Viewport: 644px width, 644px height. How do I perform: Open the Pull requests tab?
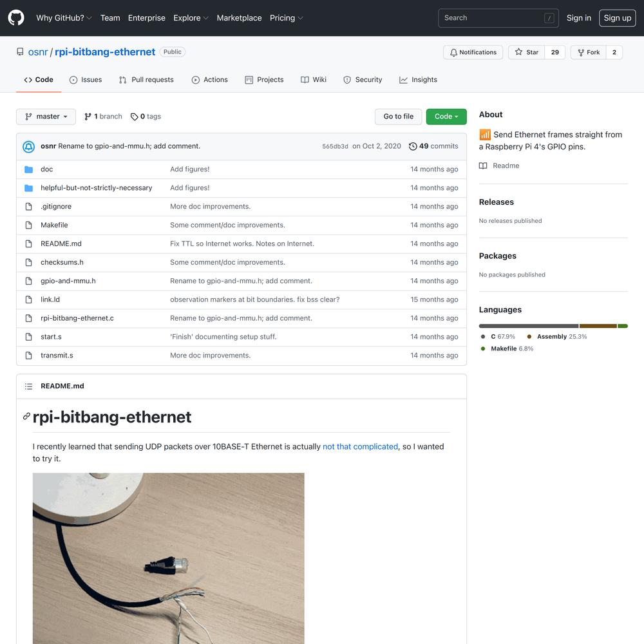coord(146,80)
